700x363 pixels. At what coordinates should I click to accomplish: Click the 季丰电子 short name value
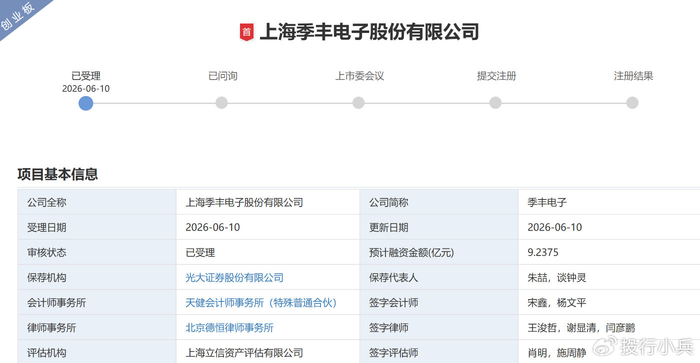547,202
